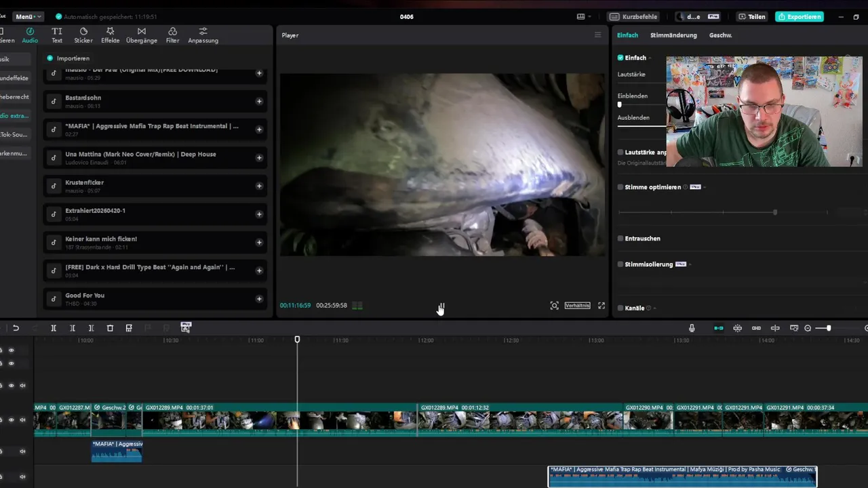Adjust the Stimme optimieren strength slider

775,212
